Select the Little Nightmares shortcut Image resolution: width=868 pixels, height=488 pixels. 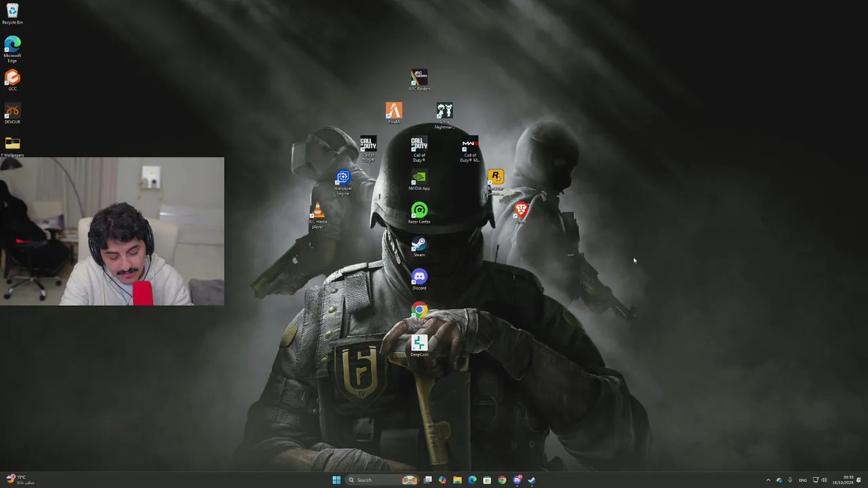pos(444,116)
